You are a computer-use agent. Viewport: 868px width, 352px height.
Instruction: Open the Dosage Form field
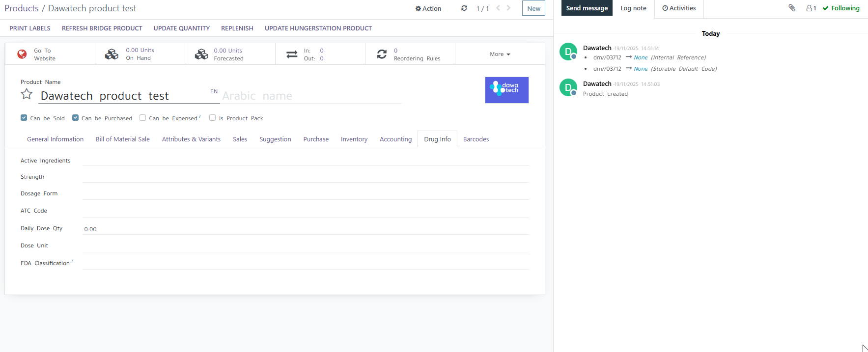pos(306,193)
